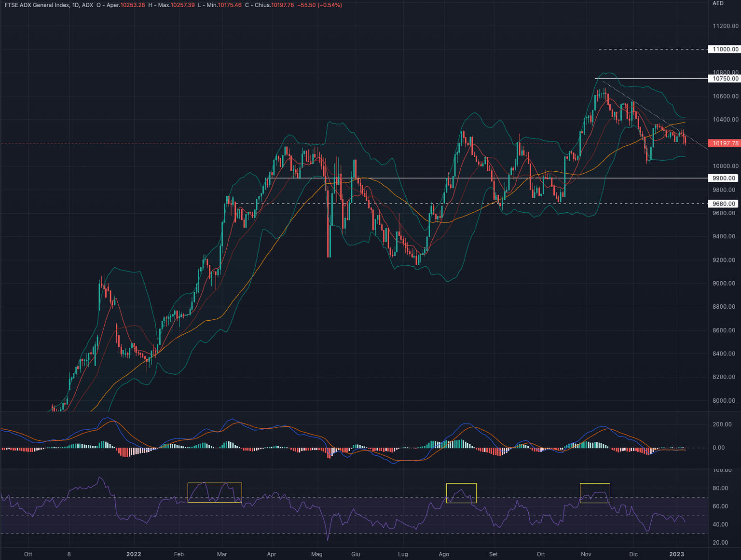
Task: Click the Lug month label on time axis
Action: point(403,554)
